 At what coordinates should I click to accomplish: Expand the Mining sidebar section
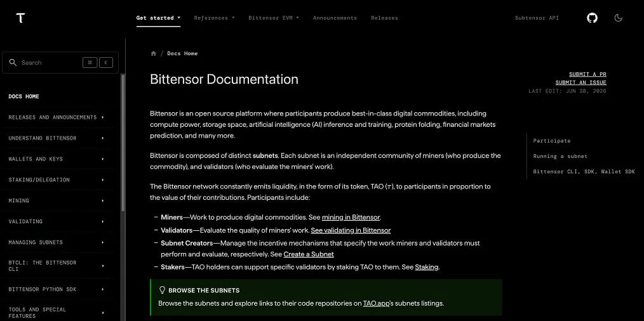click(57, 200)
